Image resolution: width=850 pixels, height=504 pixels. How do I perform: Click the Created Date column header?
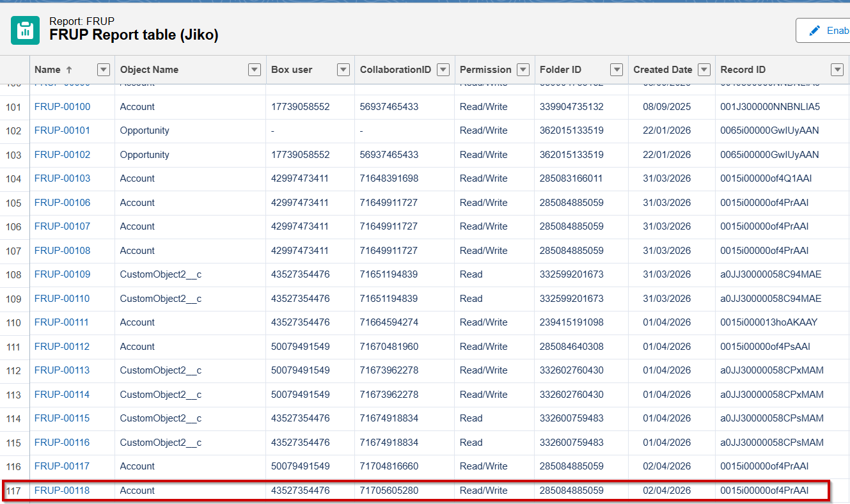[663, 70]
